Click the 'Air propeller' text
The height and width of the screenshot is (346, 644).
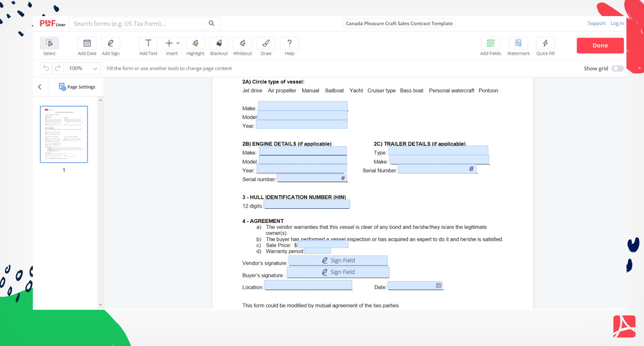[x=282, y=91]
